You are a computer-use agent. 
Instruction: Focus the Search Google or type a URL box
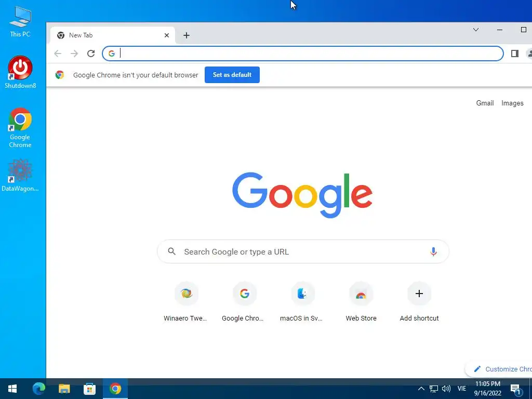click(x=303, y=251)
